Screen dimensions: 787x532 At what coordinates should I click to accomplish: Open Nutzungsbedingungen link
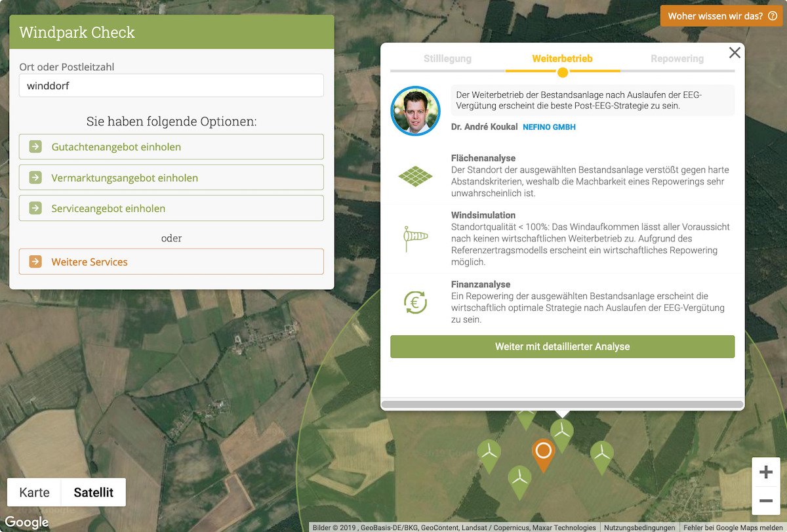click(x=639, y=527)
